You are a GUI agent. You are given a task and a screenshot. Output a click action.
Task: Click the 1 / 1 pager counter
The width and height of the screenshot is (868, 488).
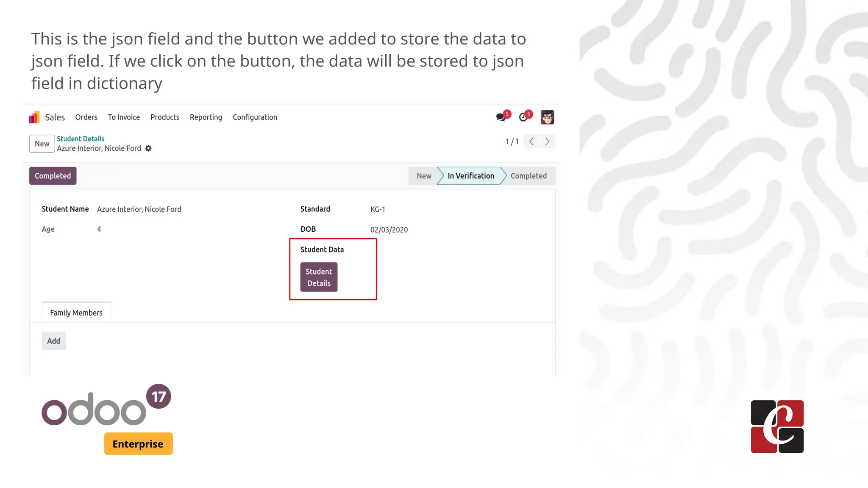[512, 141]
